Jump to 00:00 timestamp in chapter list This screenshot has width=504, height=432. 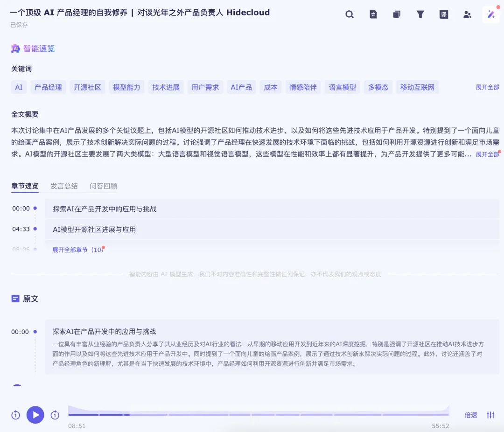(21, 209)
